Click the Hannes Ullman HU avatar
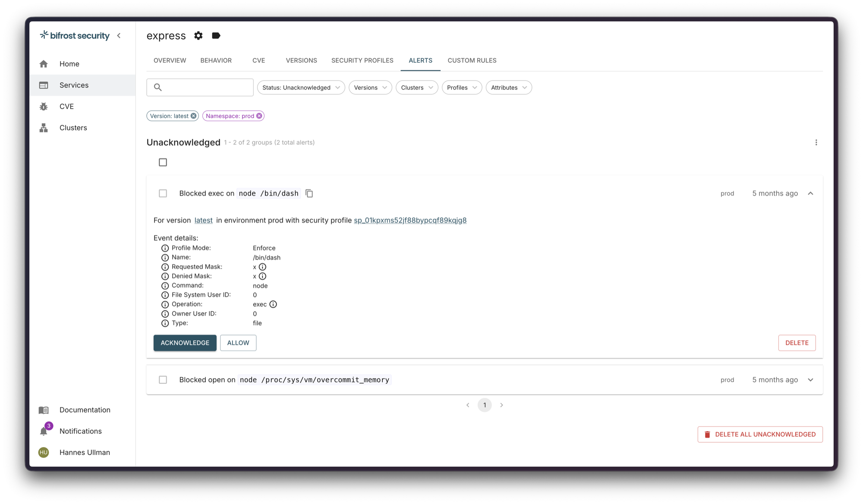This screenshot has height=504, width=863. [x=44, y=452]
